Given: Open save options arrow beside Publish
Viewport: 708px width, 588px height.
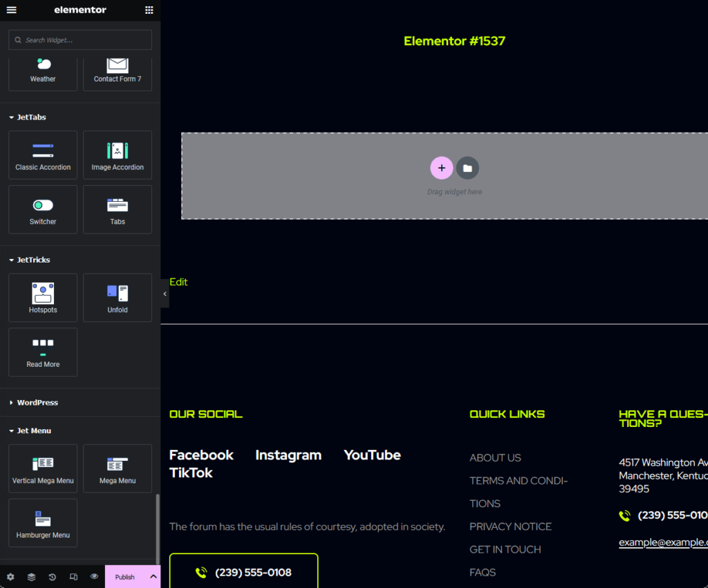Looking at the screenshot, I should (153, 577).
